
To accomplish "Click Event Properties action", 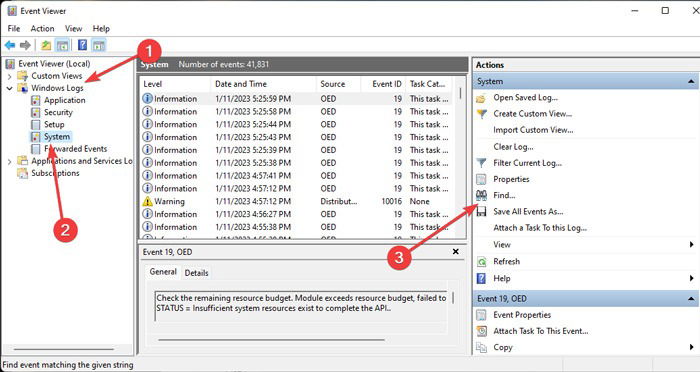I will point(522,315).
